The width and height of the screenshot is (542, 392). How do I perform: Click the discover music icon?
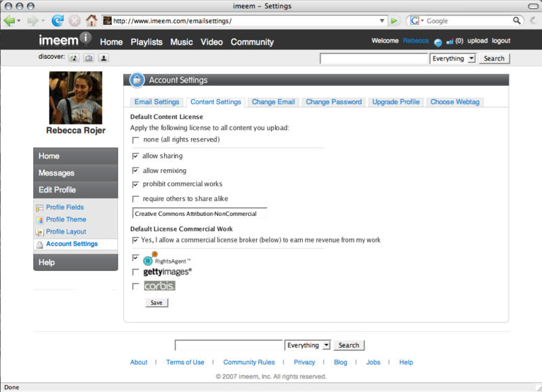click(x=74, y=58)
